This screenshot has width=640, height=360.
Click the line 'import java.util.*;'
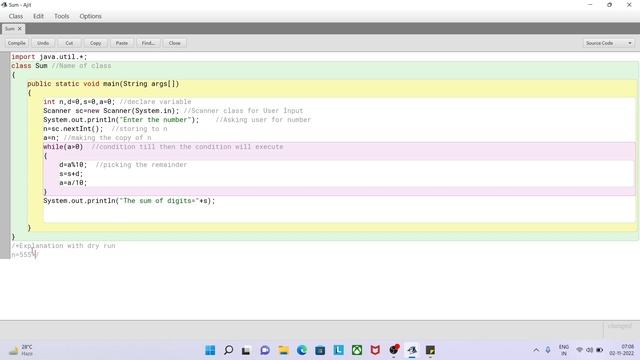49,57
